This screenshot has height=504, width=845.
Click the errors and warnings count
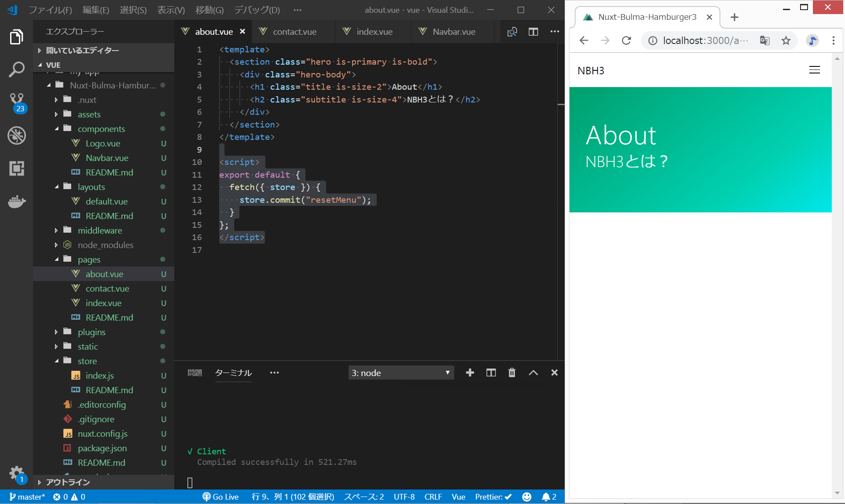[69, 497]
